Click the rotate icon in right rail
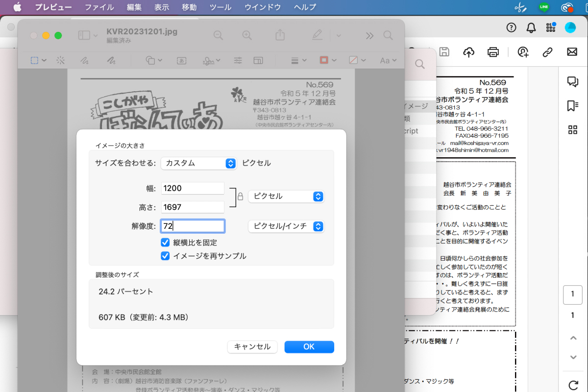Screen dimensions: 588x392 point(573,385)
